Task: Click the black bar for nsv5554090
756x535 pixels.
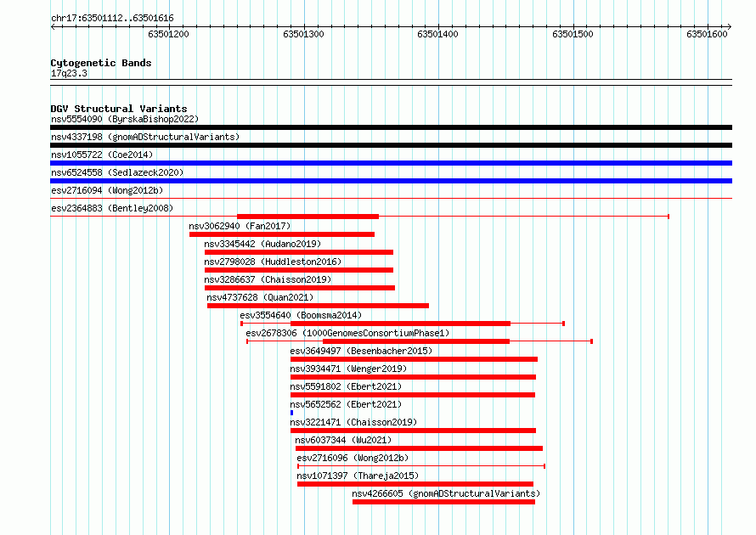Action: tap(391, 127)
